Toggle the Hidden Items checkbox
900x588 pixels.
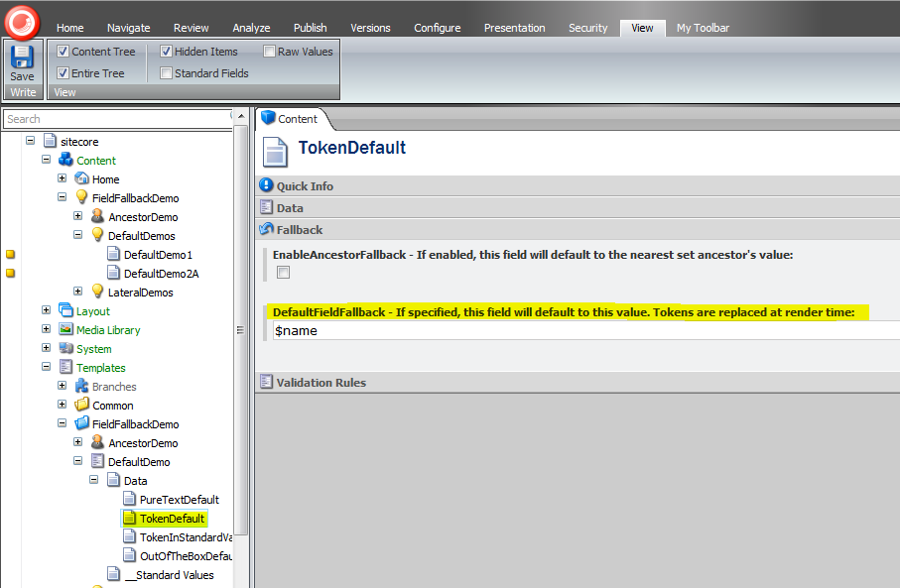tap(166, 51)
